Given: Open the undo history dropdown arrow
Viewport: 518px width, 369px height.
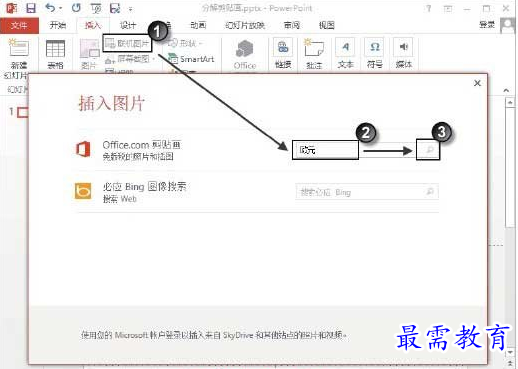Looking at the screenshot, I should pyautogui.click(x=61, y=8).
